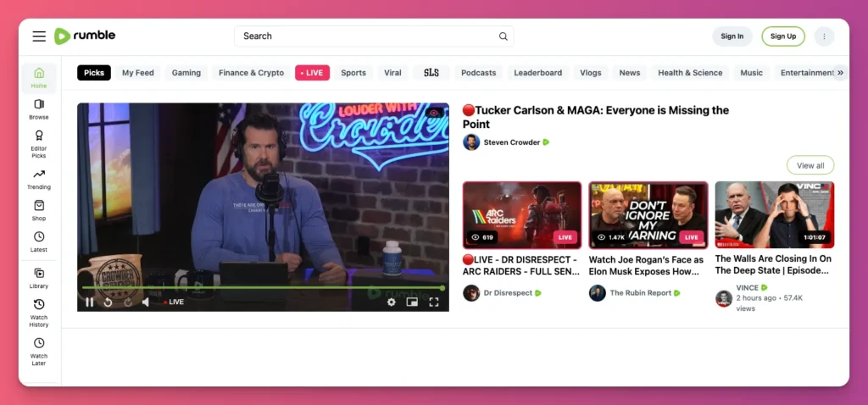Viewport: 868px width, 405px height.
Task: Open The Rubin Report channel name
Action: (641, 292)
